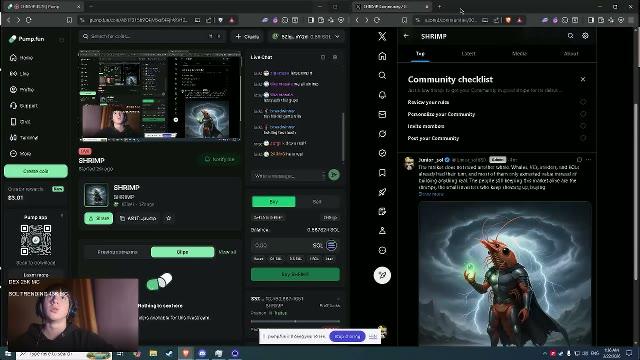This screenshot has width=640, height=360.
Task: Open the shrimp warrior image in post
Action: click(505, 274)
